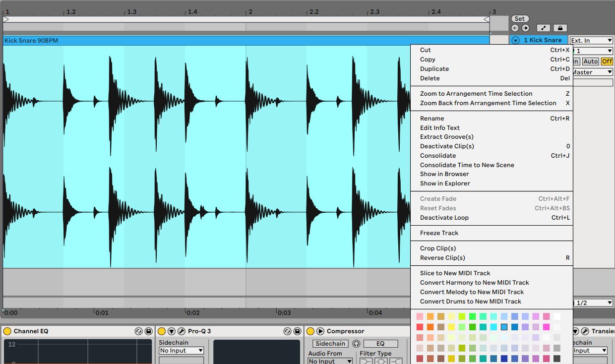Click the next locator arrow button
Image resolution: width=615 pixels, height=364 pixels.
pyautogui.click(x=525, y=28)
